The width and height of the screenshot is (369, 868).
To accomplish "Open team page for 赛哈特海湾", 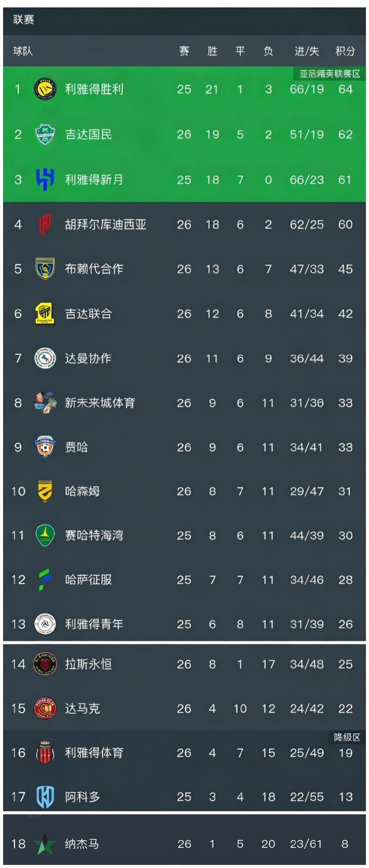I will (x=94, y=535).
